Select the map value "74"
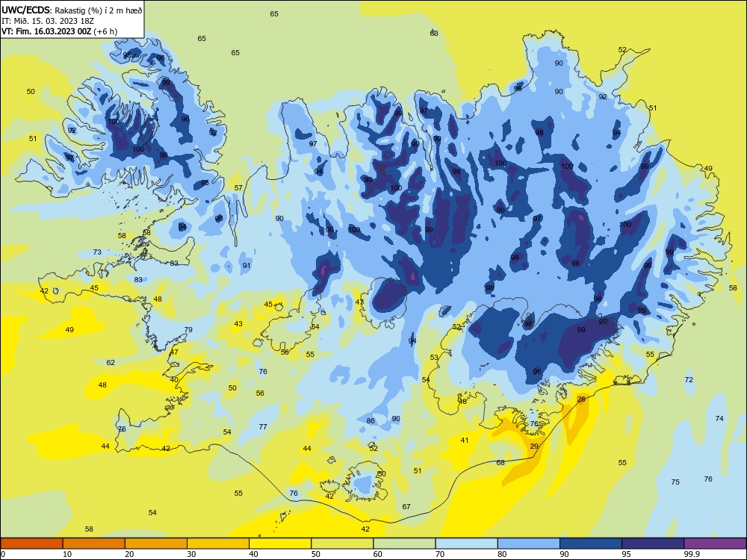This screenshot has height=560, width=747. pyautogui.click(x=719, y=418)
